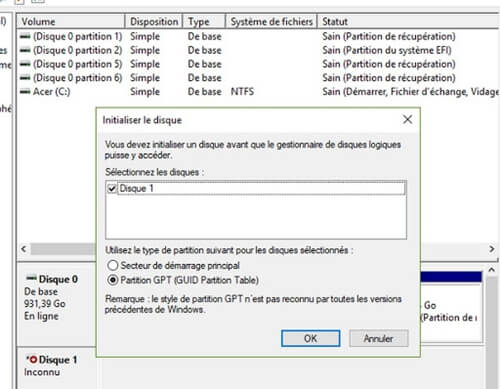The width and height of the screenshot is (500, 389).
Task: Click the Disque 0 label in lower pane
Action: coord(58,279)
